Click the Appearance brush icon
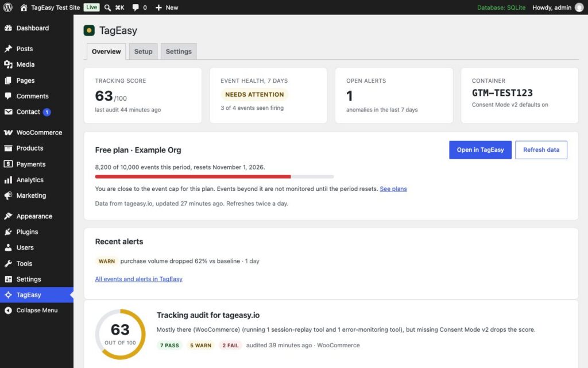The image size is (588, 368). [x=8, y=216]
